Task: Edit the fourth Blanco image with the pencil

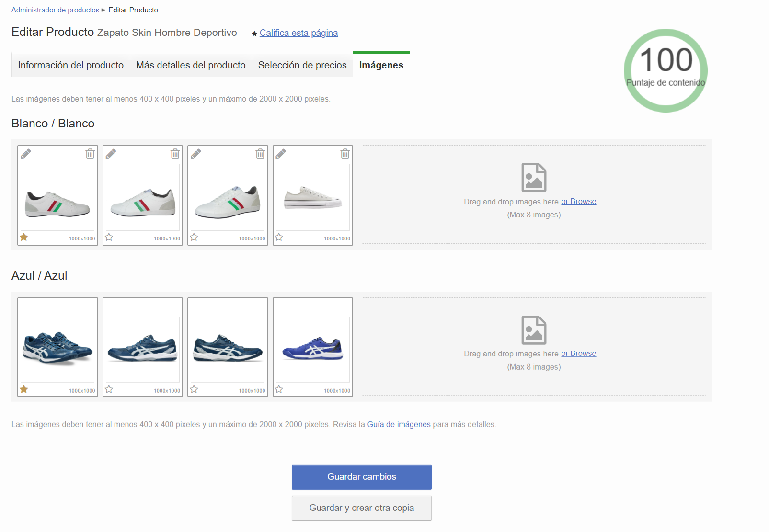Action: [x=281, y=154]
